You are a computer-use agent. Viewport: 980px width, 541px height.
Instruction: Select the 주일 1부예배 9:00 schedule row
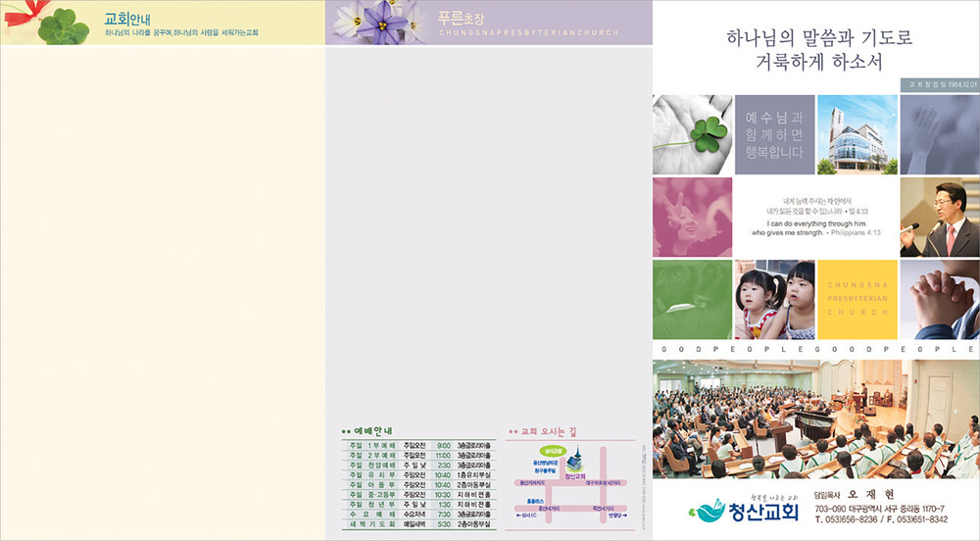tap(418, 446)
